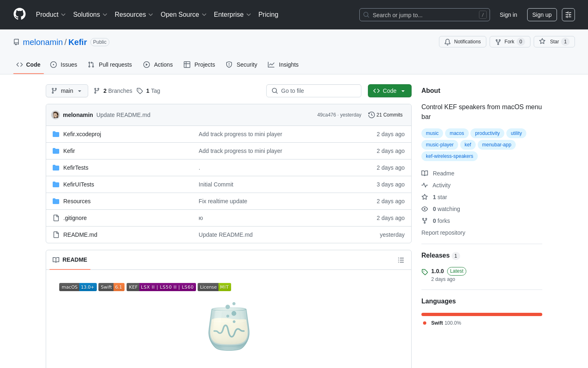Click the kef-wireless-speakers topic tag
588x368 pixels.
coord(450,156)
